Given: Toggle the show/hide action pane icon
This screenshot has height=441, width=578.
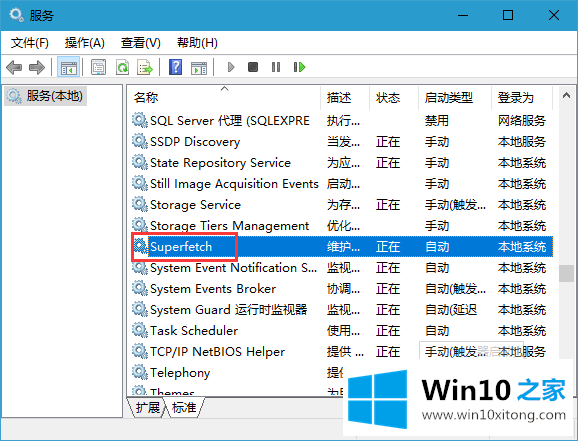Looking at the screenshot, I should click(199, 68).
